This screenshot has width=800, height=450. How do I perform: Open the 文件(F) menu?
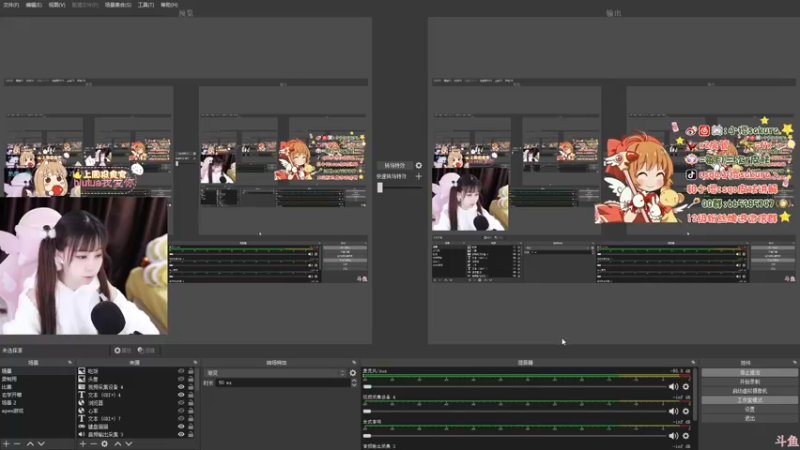click(x=11, y=5)
